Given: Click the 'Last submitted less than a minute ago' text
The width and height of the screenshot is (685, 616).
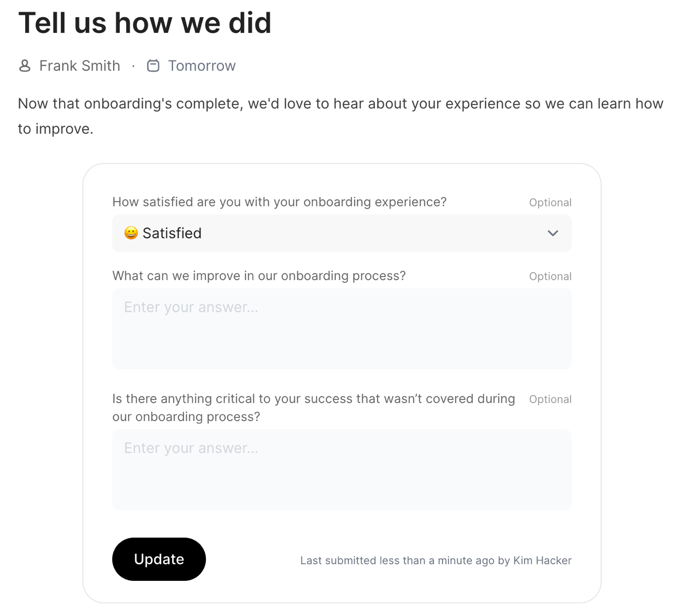Looking at the screenshot, I should point(397,560).
